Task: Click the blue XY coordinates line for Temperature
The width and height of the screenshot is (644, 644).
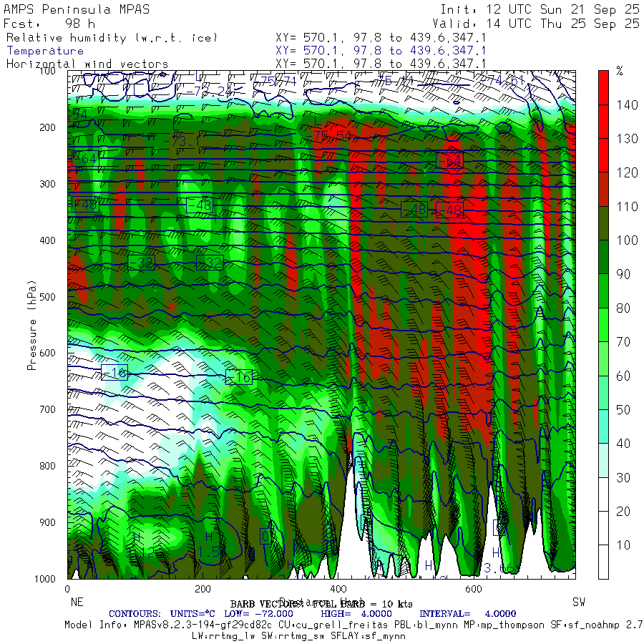Action: 381,51
